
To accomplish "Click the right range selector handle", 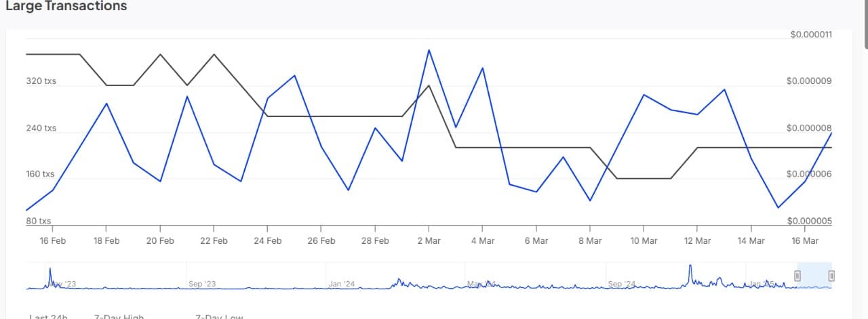I will pos(831,275).
